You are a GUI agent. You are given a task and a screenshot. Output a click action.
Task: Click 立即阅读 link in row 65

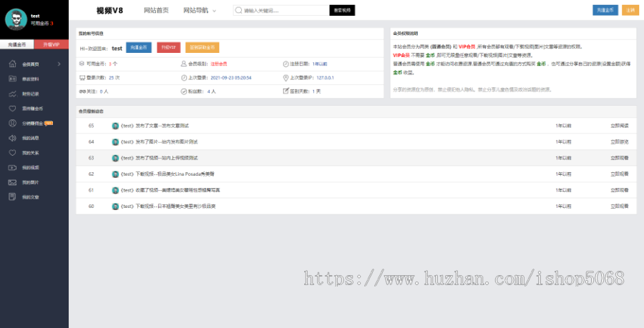click(x=620, y=126)
